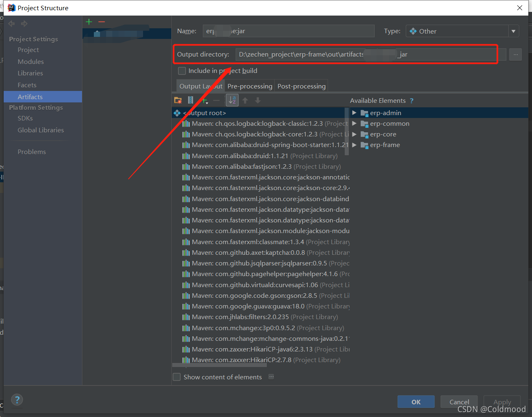
Task: Click the artifact Name field
Action: click(288, 31)
